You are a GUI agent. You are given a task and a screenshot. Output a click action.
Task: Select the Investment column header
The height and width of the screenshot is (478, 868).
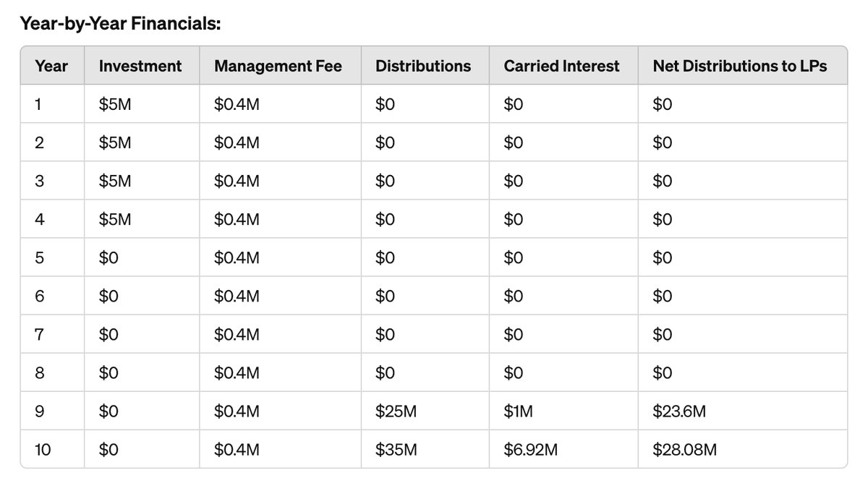(140, 66)
